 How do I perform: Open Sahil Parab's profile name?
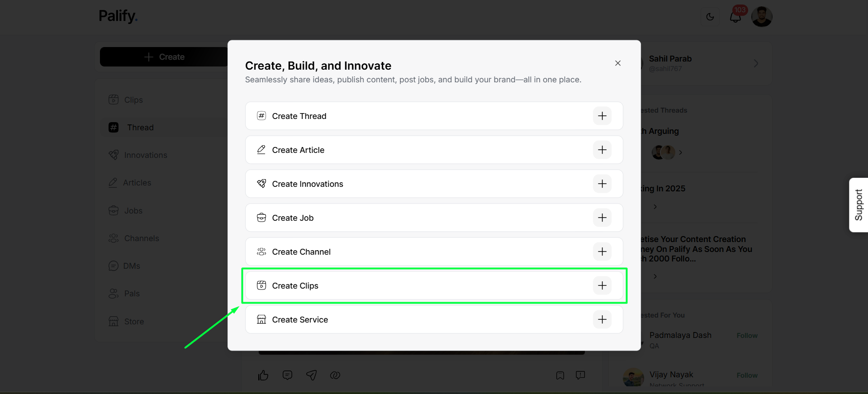(x=670, y=59)
